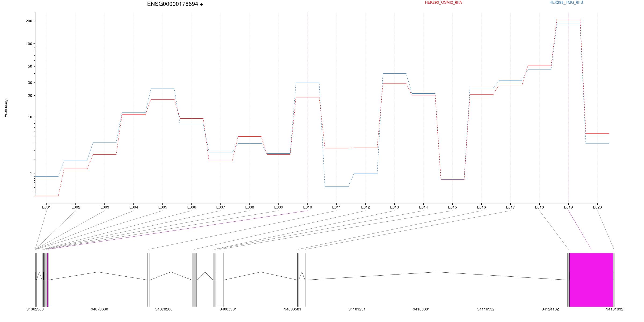Click genomic coordinate 94093581
The width and height of the screenshot is (644, 322).
pyautogui.click(x=292, y=309)
